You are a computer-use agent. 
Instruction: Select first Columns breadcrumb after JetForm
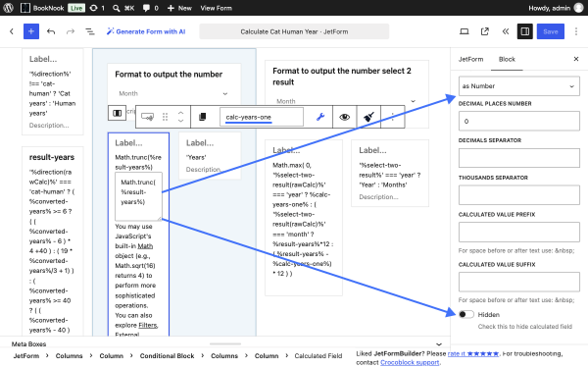69,355
